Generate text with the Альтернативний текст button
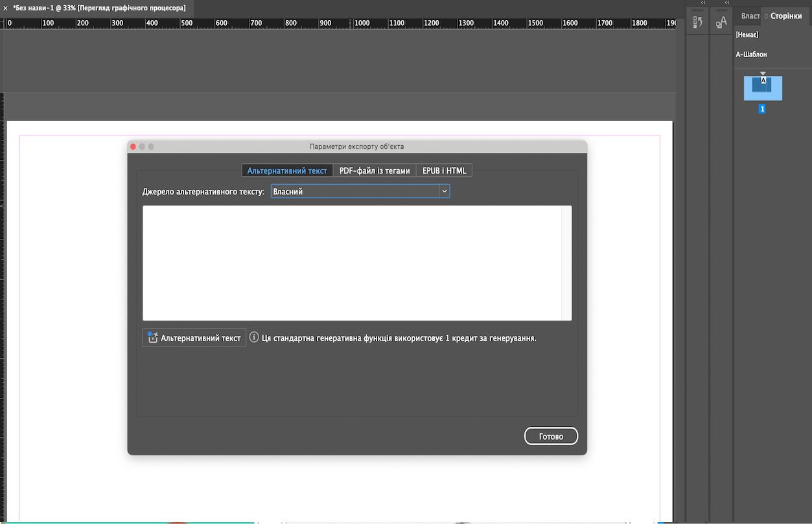The image size is (812, 524). tap(194, 337)
